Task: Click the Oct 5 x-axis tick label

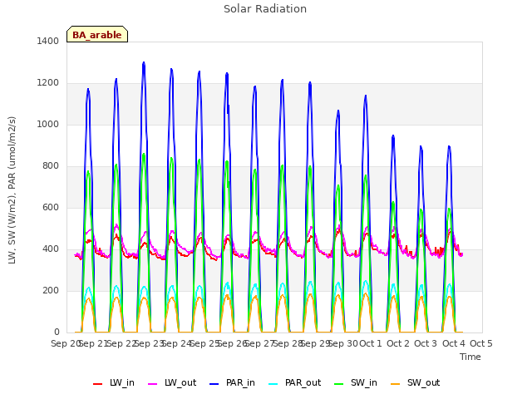Action: pos(481,343)
